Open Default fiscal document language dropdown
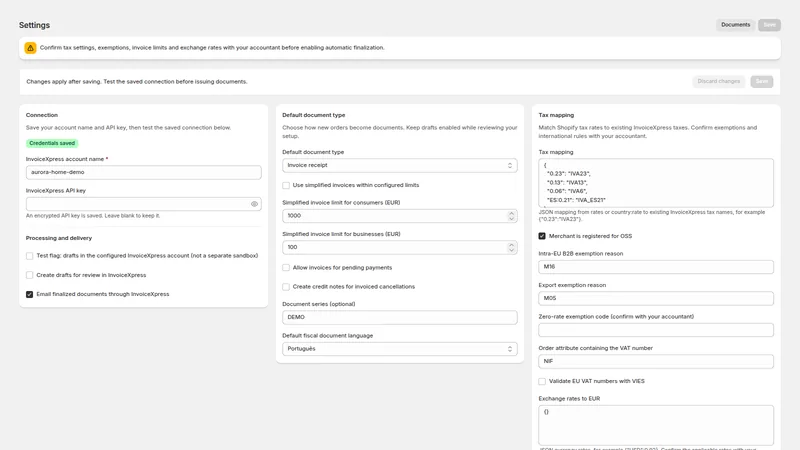 click(399, 349)
